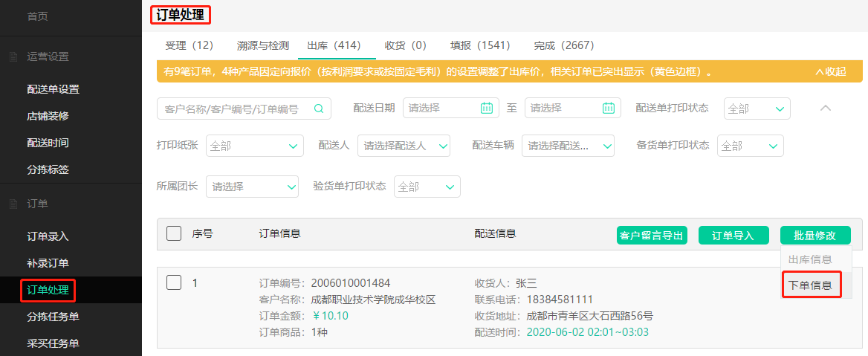Go to 首页 in the sidebar
This screenshot has width=868, height=356.
38,16
